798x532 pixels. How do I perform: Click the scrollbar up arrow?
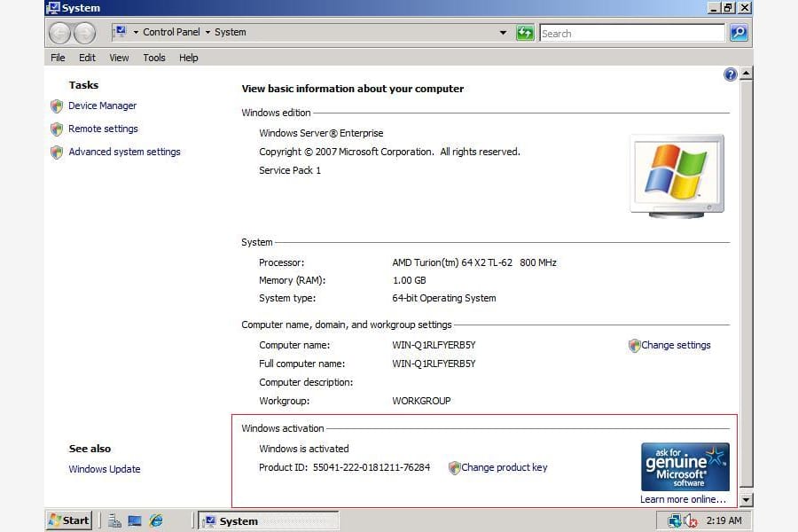coord(746,74)
